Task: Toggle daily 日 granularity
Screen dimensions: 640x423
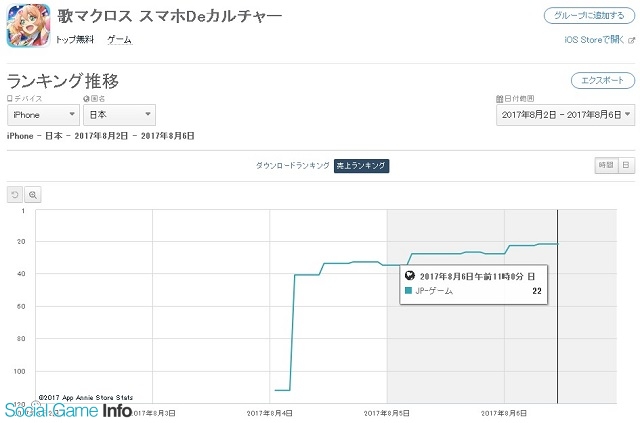Action: point(625,165)
